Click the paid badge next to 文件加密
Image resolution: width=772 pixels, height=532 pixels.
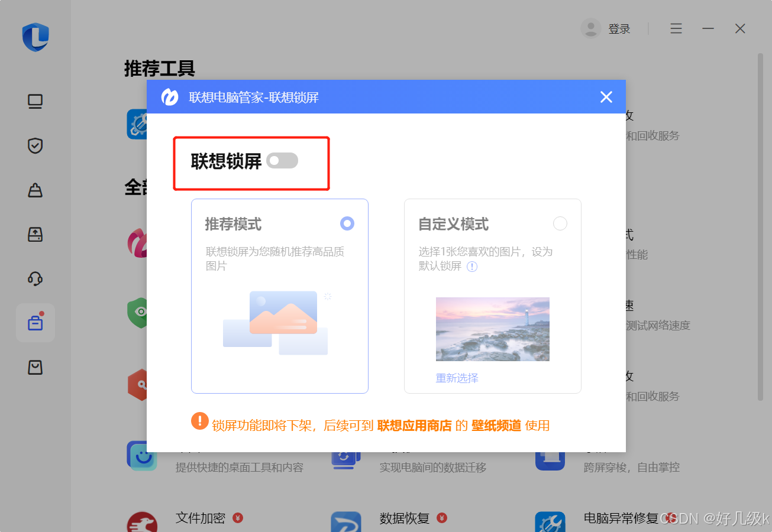coord(238,518)
